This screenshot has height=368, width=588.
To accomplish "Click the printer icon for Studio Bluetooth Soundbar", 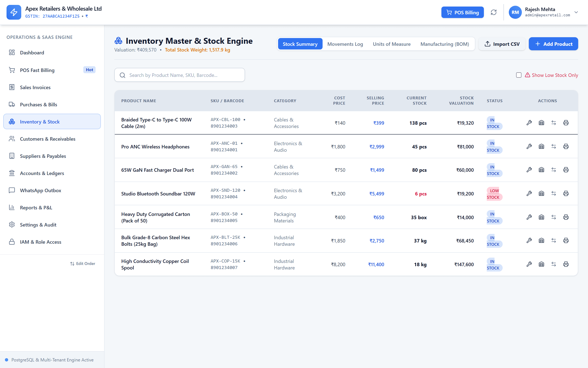I will [x=566, y=193].
